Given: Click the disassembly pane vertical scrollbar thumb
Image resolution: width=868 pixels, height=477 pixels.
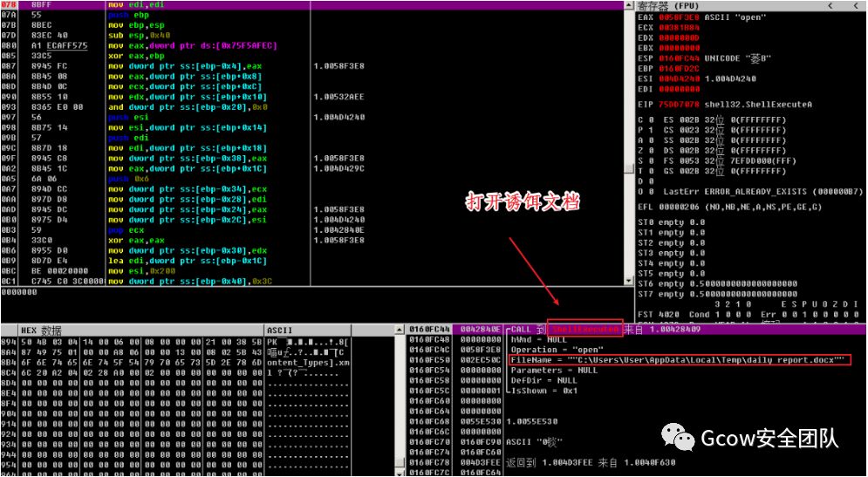Looking at the screenshot, I should click(629, 169).
